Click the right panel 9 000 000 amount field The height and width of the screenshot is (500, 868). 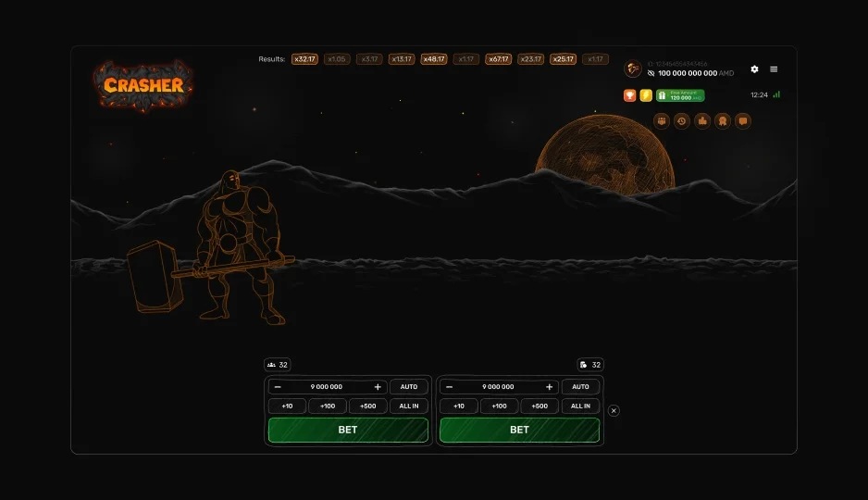click(x=500, y=387)
